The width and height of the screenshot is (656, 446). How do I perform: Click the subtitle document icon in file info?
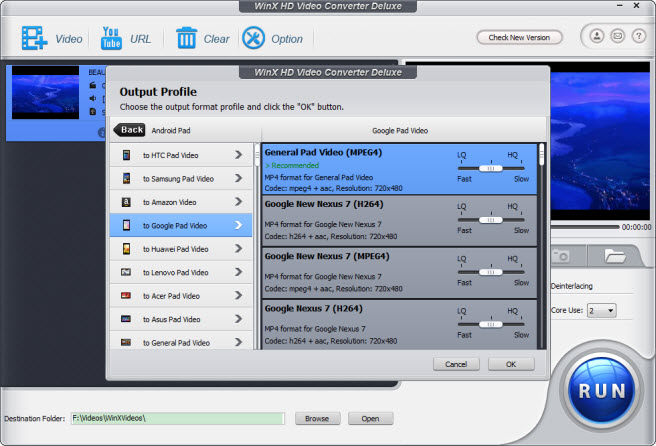[93, 112]
